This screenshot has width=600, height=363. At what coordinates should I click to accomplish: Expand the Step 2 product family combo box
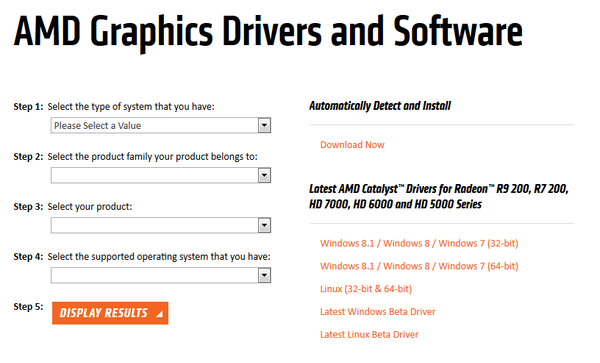pos(161,176)
